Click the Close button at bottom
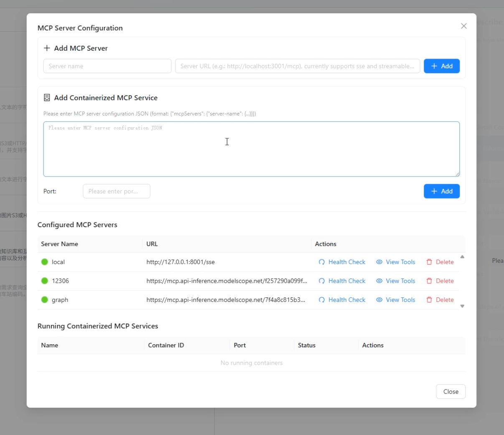Viewport: 504px width, 435px height. coord(451,391)
